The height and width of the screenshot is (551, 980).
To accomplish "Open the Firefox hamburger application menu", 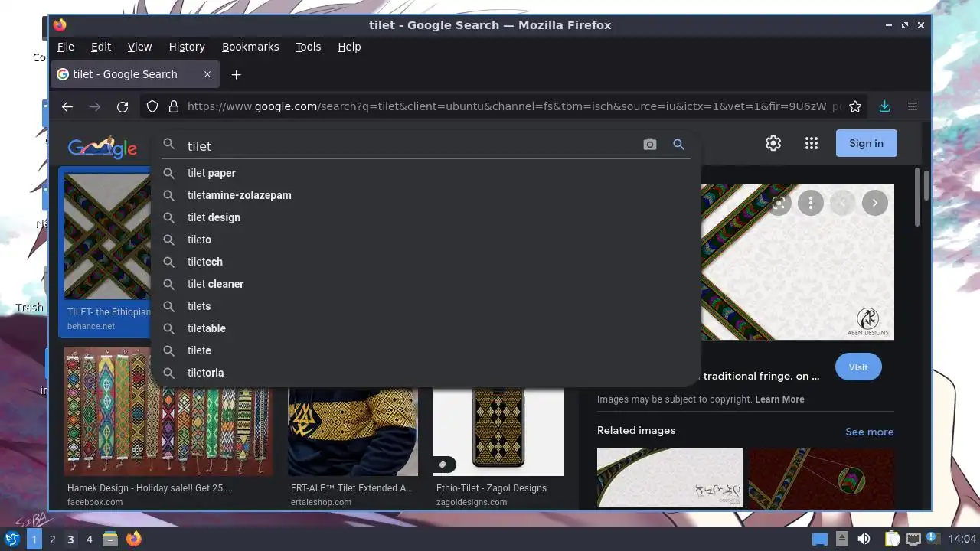I will point(913,107).
